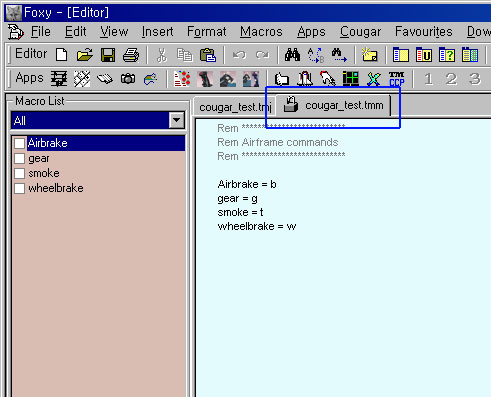Screen dimensions: 491x397
Task: Open Replace A to B icon
Action: pos(315,55)
